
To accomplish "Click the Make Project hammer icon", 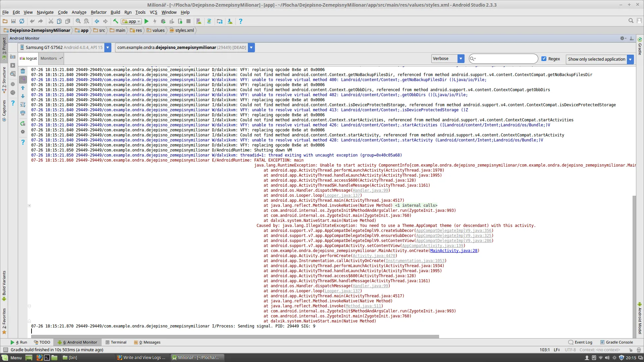I will (115, 21).
